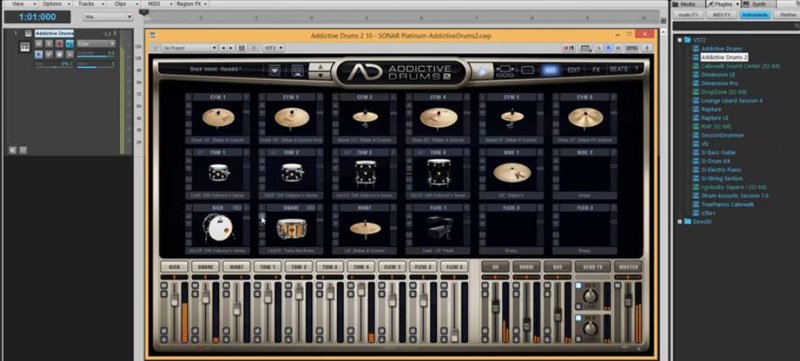Screen dimensions: 800x361
Task: Click the KICK mixer channel button
Action: point(174,267)
